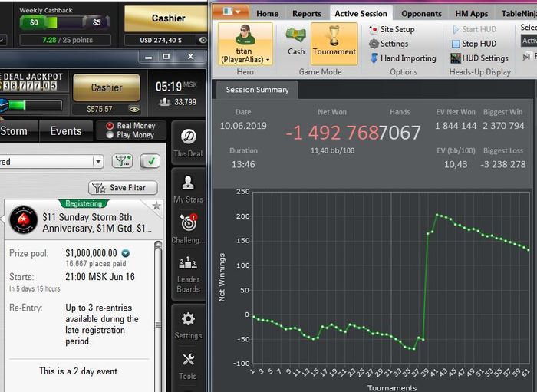Click the session date 10.06.2019
This screenshot has width=537, height=392.
point(243,126)
